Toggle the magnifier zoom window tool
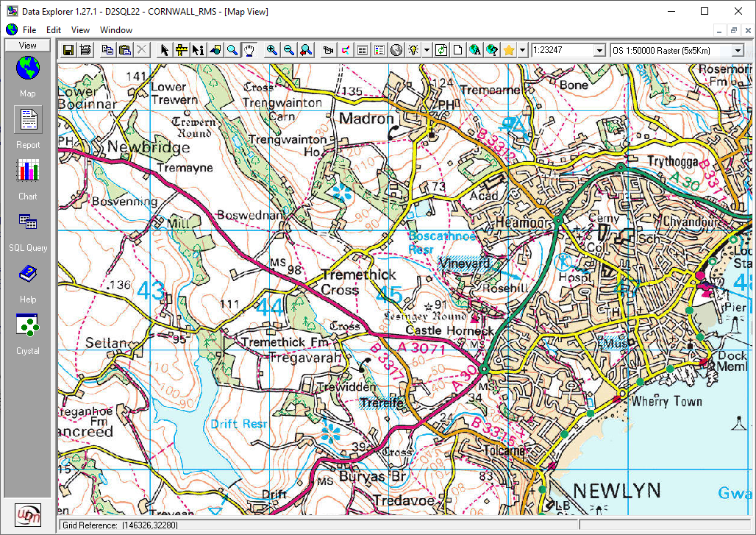The width and height of the screenshot is (756, 535). 232,50
